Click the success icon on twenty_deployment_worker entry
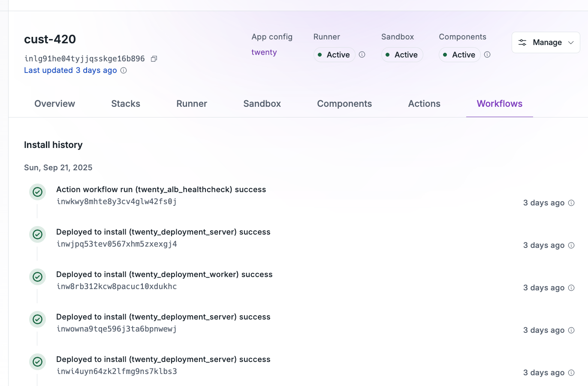Viewport: 588px width, 386px height. coord(37,277)
